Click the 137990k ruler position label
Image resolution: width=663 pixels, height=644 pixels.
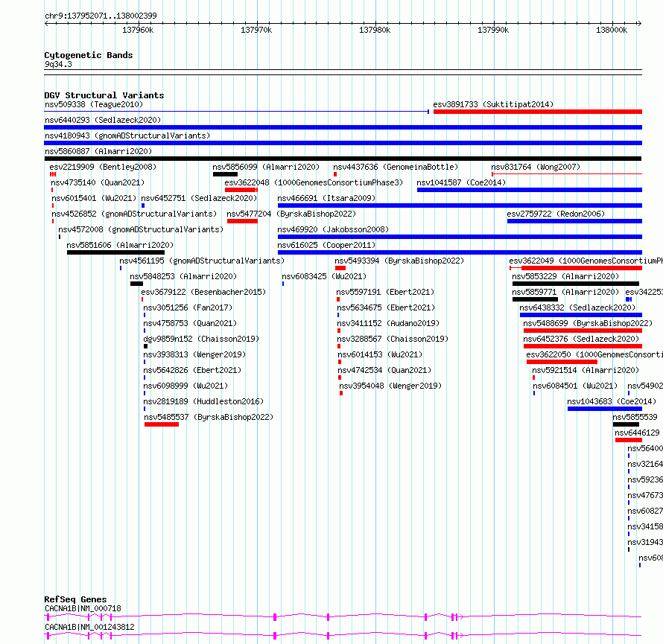click(x=493, y=30)
